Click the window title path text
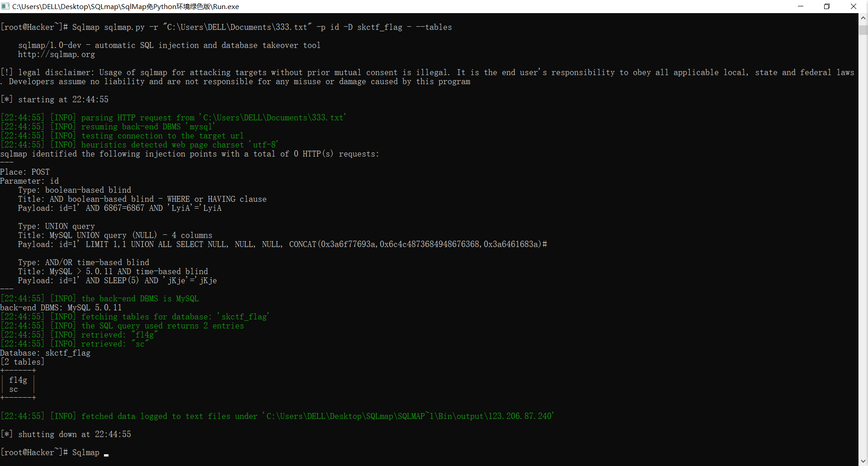Viewport: 868px width, 466px height. 126,6
